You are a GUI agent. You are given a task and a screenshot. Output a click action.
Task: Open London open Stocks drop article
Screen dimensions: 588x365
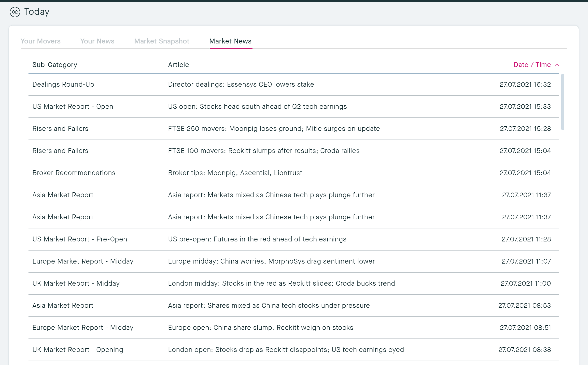coord(286,350)
